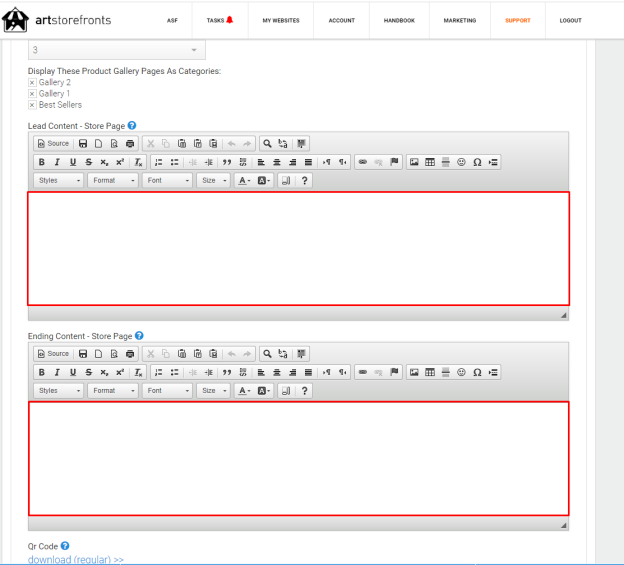
Task: Click the Find icon in the Lead Content toolbar
Action: tap(267, 144)
